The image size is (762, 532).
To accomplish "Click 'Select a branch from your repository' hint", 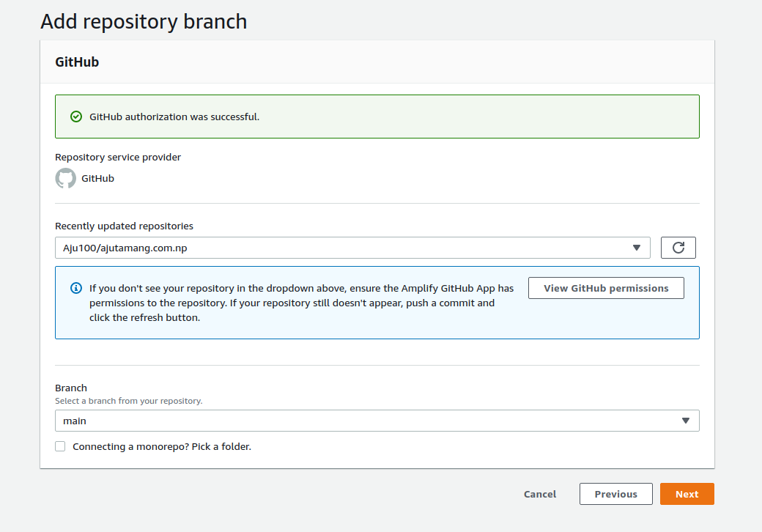I will tap(128, 401).
